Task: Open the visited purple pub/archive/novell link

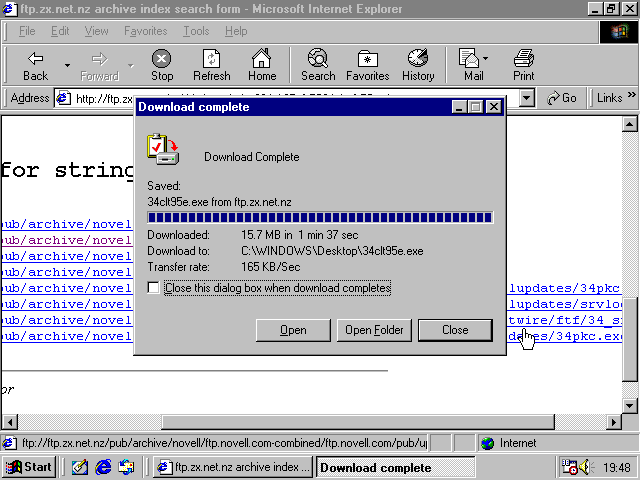Action: tap(67, 240)
